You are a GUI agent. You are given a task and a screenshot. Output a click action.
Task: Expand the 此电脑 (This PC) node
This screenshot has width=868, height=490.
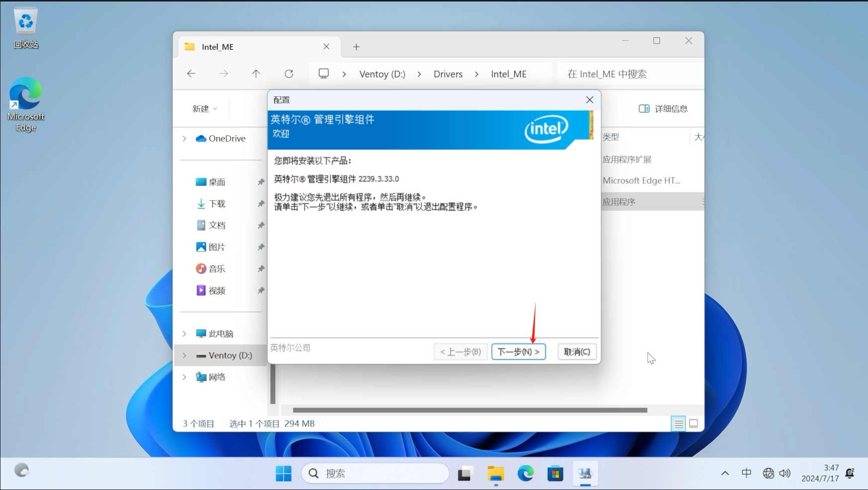tap(185, 333)
